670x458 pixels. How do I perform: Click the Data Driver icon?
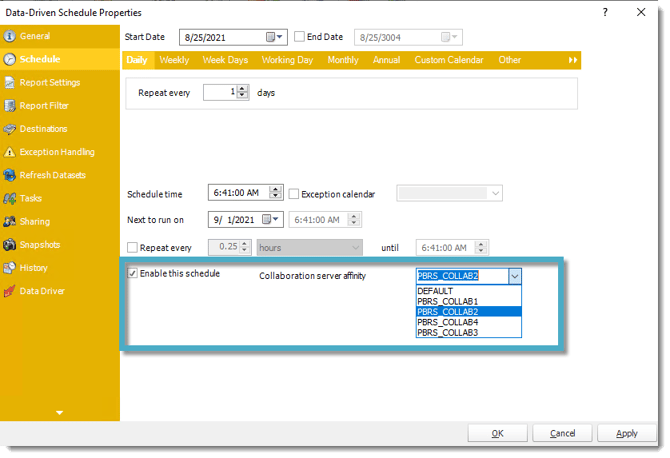pyautogui.click(x=9, y=291)
